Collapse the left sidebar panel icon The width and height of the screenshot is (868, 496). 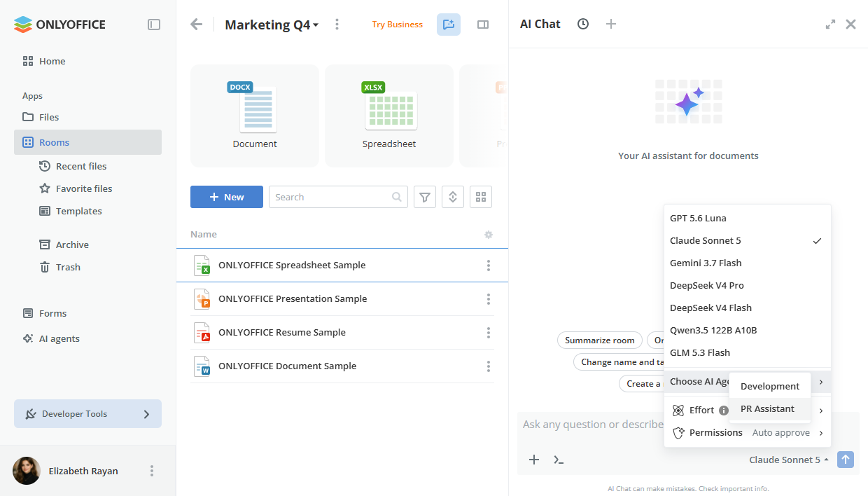coord(154,25)
